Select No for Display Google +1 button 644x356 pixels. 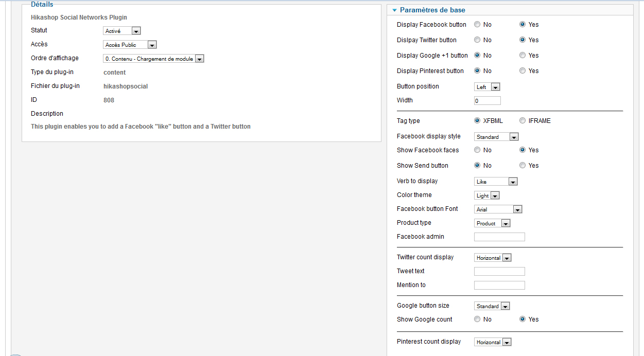[477, 55]
